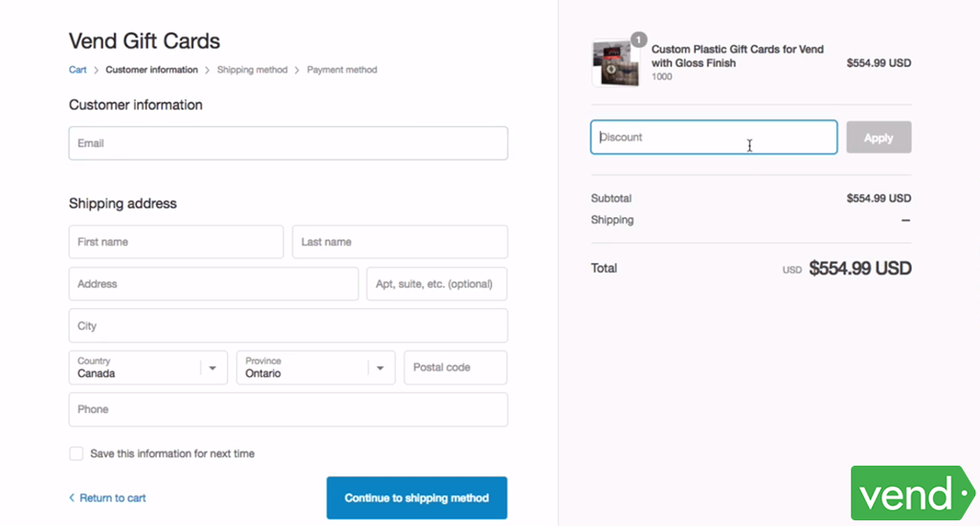Open the Country dropdown
The width and height of the screenshot is (980, 526).
point(147,367)
